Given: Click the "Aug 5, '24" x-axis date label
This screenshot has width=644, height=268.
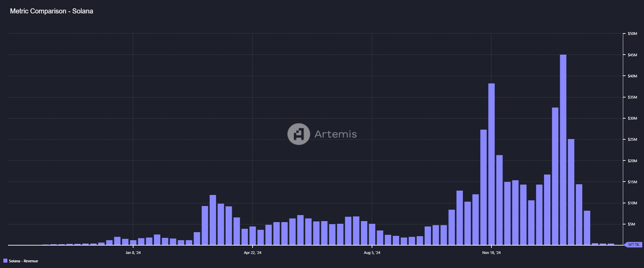Looking at the screenshot, I should [x=372, y=253].
